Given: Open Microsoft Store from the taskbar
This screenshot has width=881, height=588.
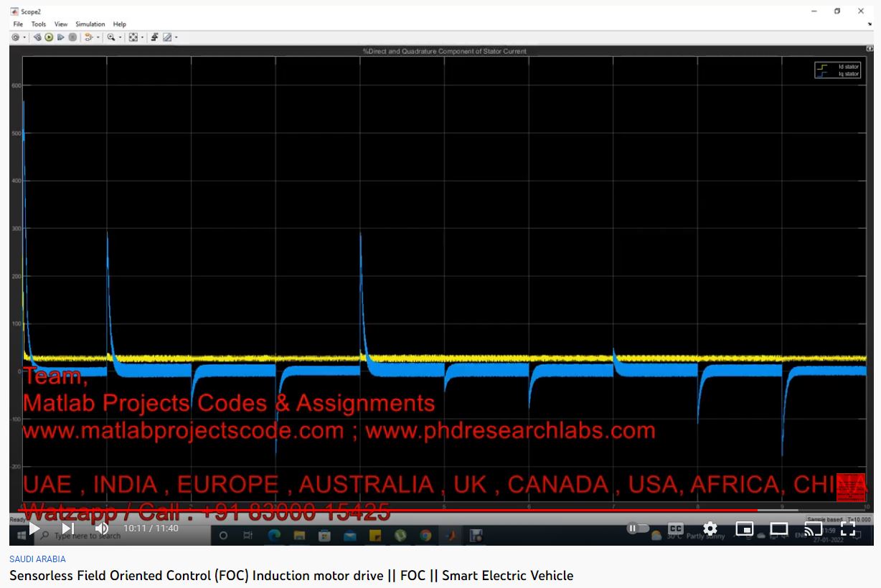Looking at the screenshot, I should (324, 535).
